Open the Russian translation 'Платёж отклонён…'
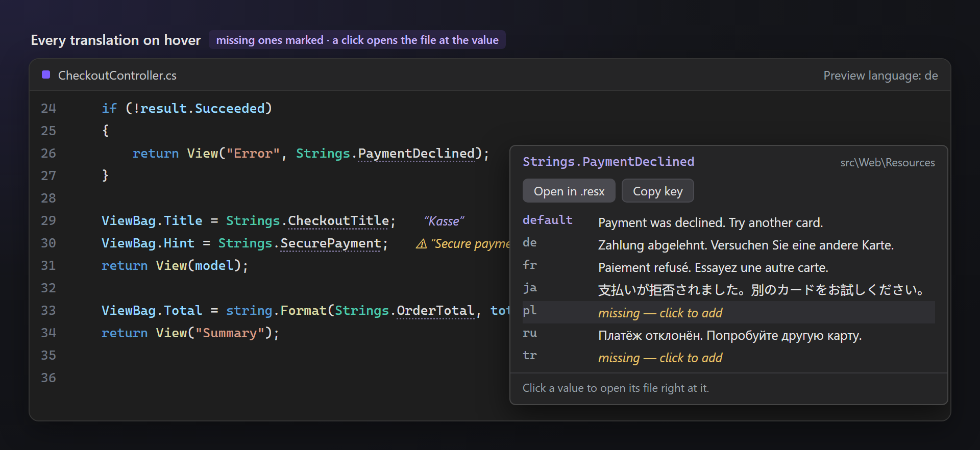980x450 pixels. [730, 335]
